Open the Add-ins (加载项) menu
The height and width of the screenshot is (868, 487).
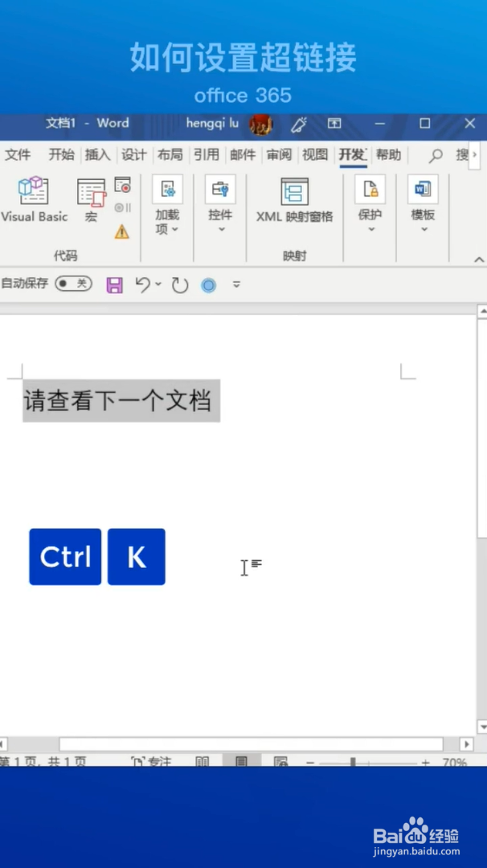pyautogui.click(x=167, y=205)
